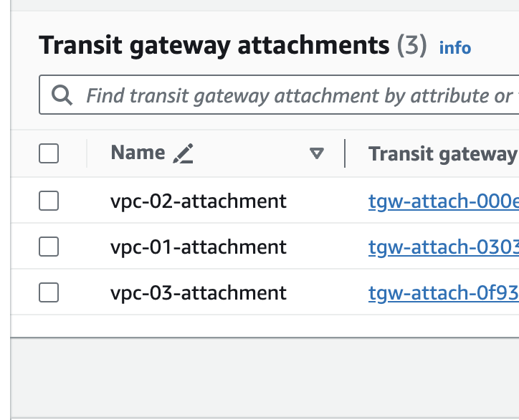Click the magnifier icon in the search box
519x420 pixels.
62,95
